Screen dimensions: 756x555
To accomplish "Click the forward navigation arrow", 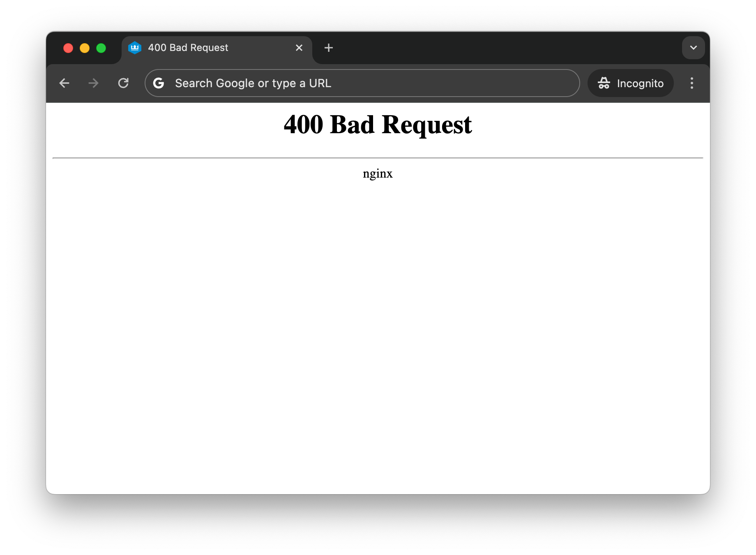I will coord(94,83).
